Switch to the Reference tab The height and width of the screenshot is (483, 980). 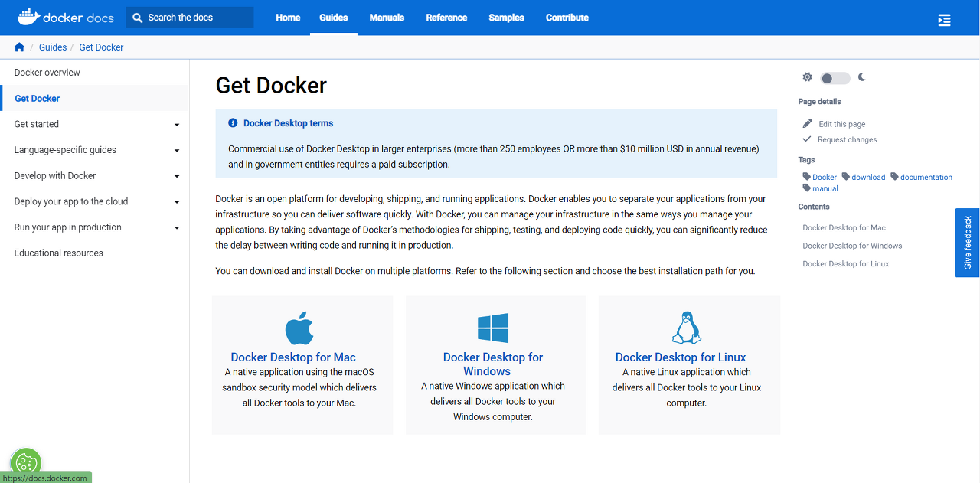click(x=446, y=18)
